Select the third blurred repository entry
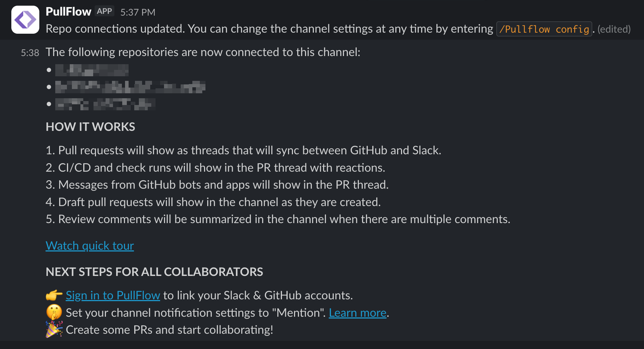The image size is (644, 349). [105, 104]
